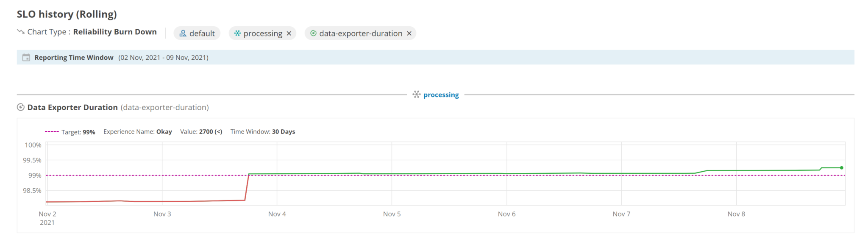This screenshot has height=245, width=868.
Task: Click the SLO icon beside Data Exporter Duration
Action: tap(20, 107)
